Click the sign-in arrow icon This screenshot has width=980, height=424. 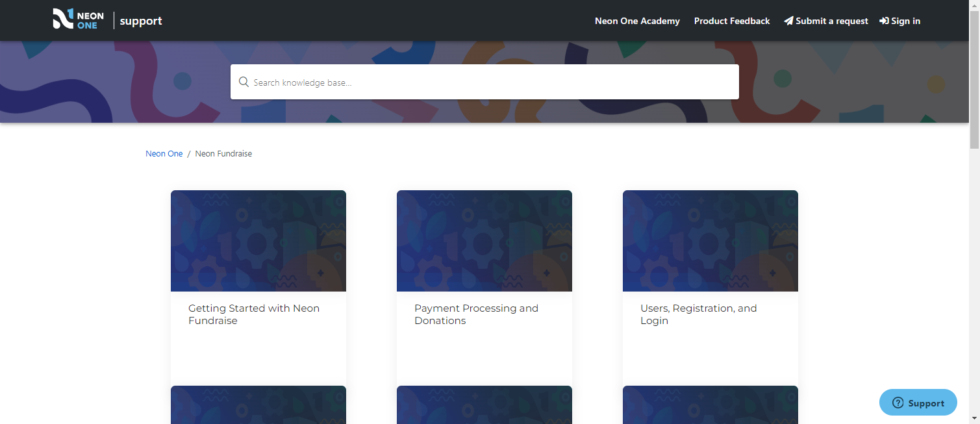tap(884, 21)
